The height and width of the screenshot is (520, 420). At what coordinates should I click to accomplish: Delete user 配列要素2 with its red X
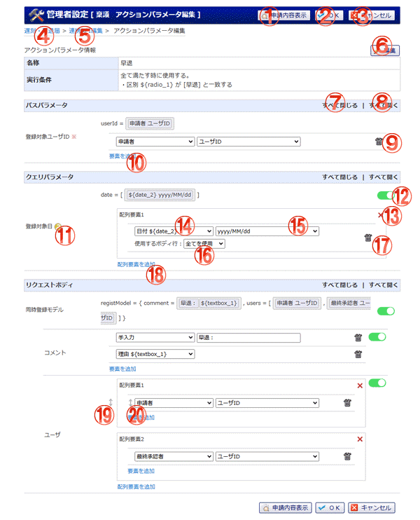(x=360, y=439)
